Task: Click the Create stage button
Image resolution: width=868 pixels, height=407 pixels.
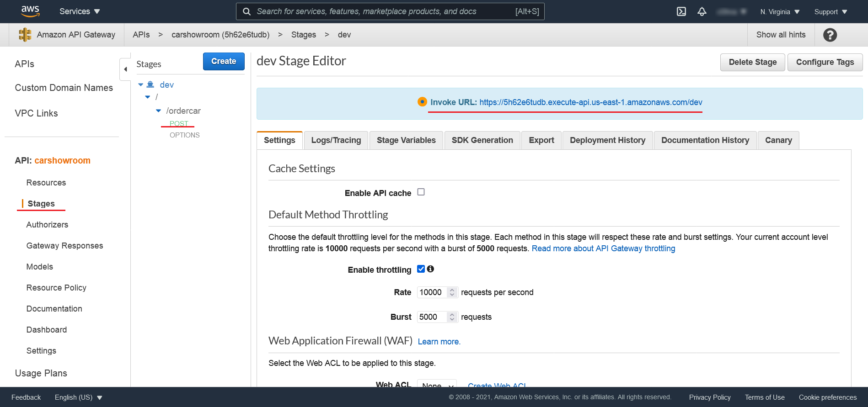Action: click(224, 61)
